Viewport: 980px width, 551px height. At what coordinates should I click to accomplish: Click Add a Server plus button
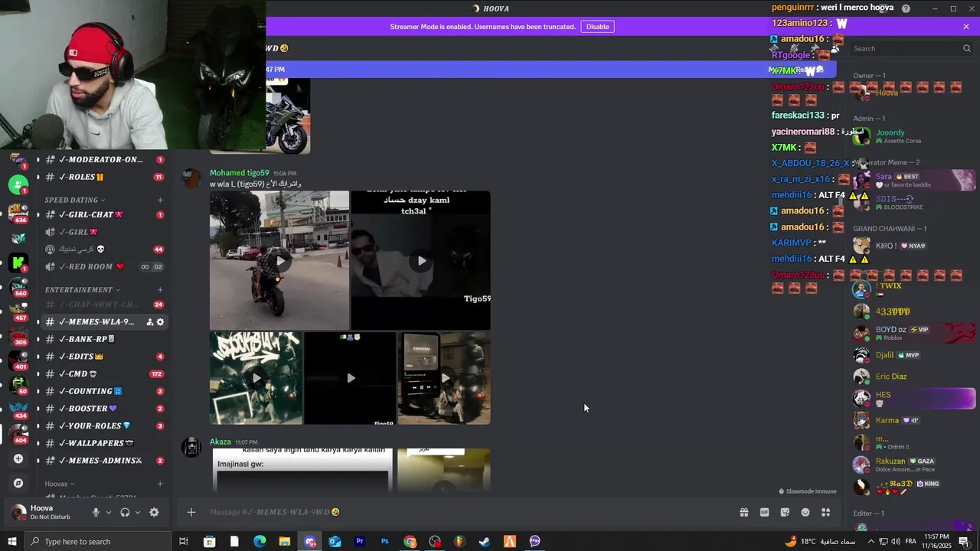pyautogui.click(x=18, y=459)
